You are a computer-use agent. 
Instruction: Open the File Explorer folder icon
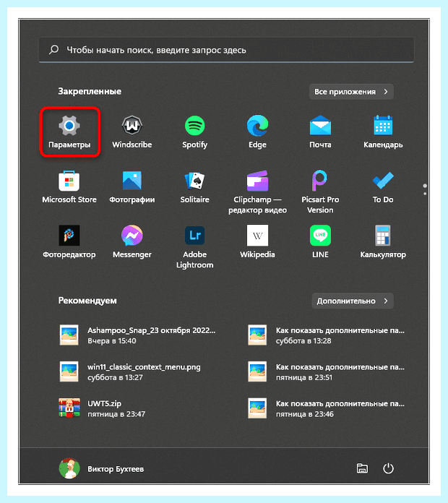click(x=362, y=468)
